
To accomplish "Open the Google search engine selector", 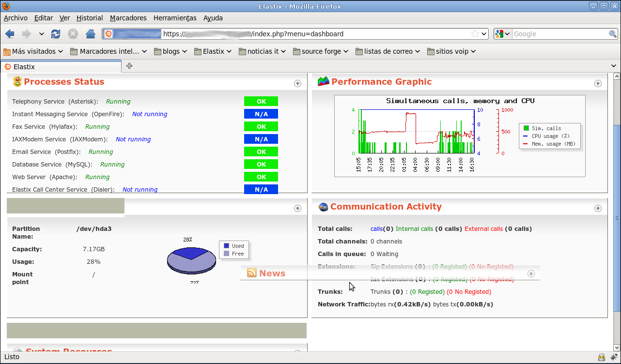I will tap(503, 34).
